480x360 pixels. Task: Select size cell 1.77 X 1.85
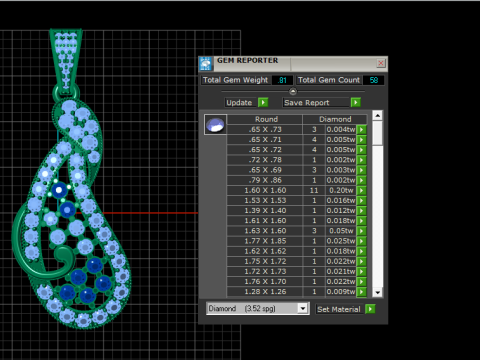pos(265,241)
